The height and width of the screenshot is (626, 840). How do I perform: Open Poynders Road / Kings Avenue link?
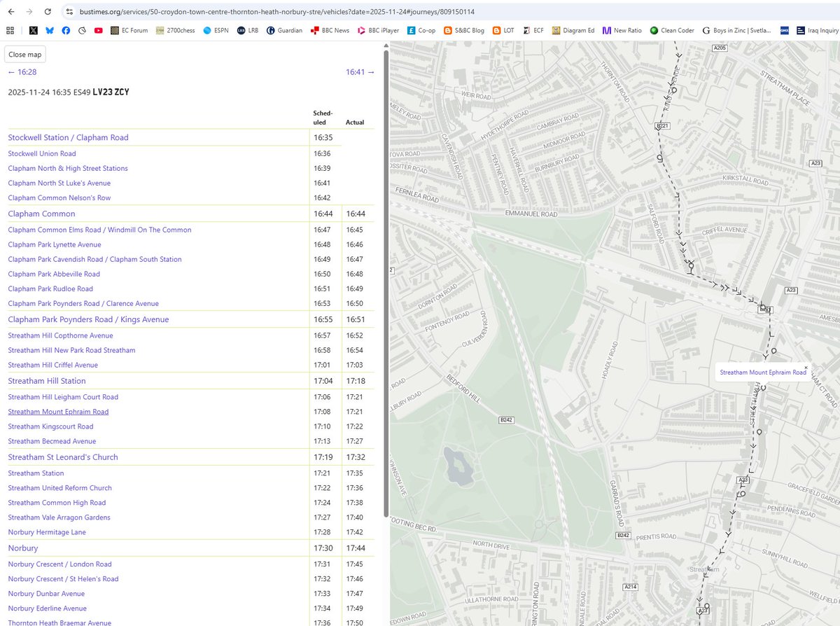pyautogui.click(x=88, y=319)
